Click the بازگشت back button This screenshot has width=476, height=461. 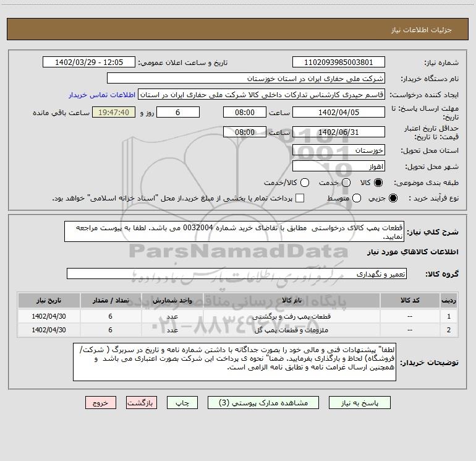(x=142, y=403)
